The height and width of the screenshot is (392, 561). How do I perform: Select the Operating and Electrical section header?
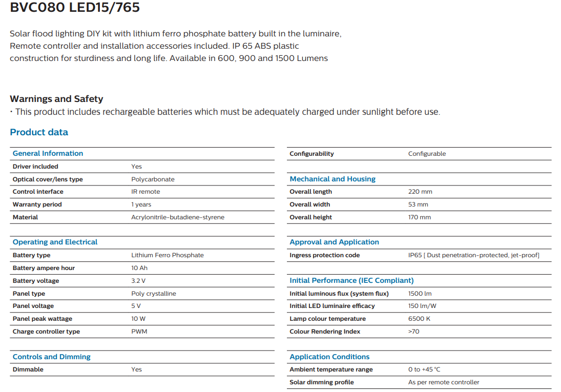click(x=55, y=242)
